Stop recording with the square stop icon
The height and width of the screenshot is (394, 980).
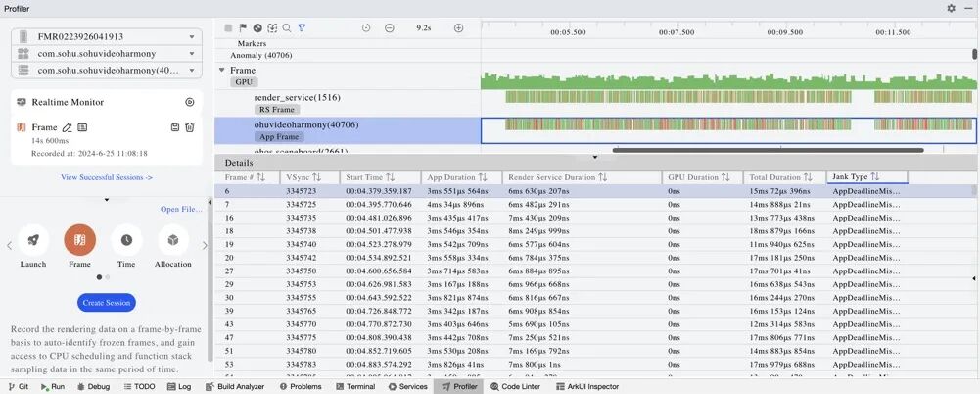[228, 28]
